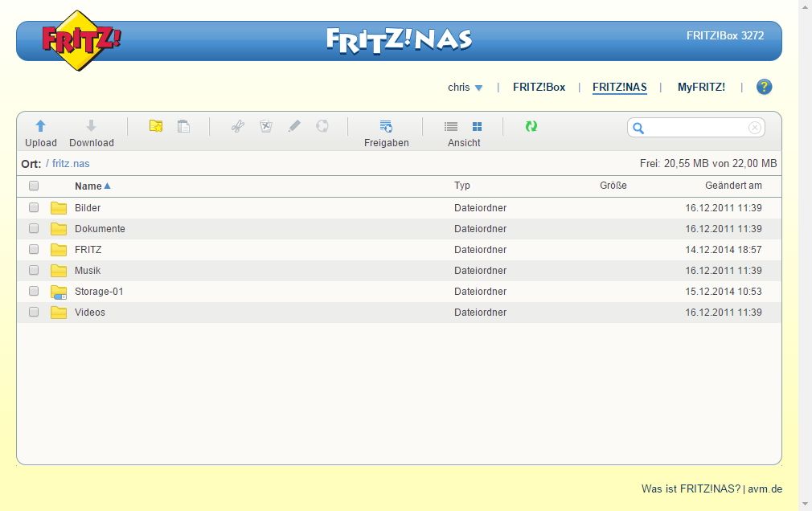Click the rename pencil icon
812x511 pixels.
coord(294,126)
